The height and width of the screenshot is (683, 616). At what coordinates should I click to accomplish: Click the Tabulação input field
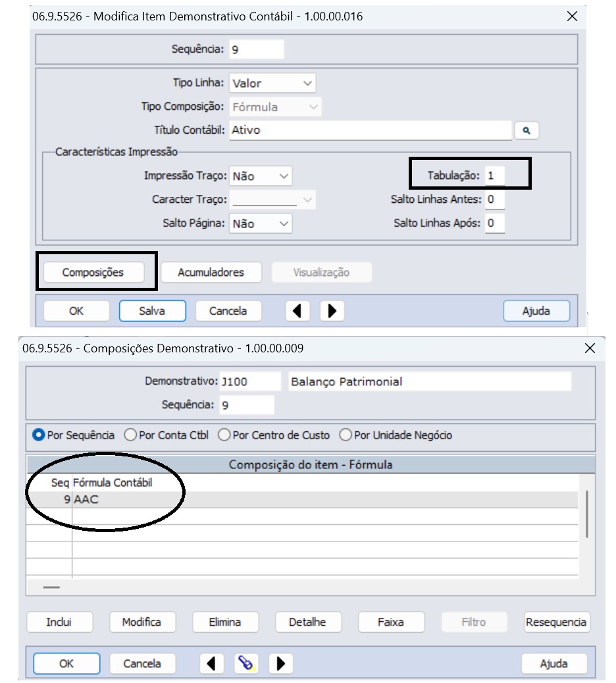coord(495,176)
